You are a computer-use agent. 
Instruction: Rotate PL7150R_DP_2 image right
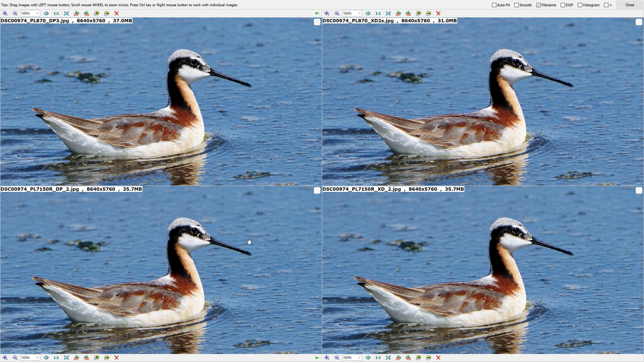(87, 358)
